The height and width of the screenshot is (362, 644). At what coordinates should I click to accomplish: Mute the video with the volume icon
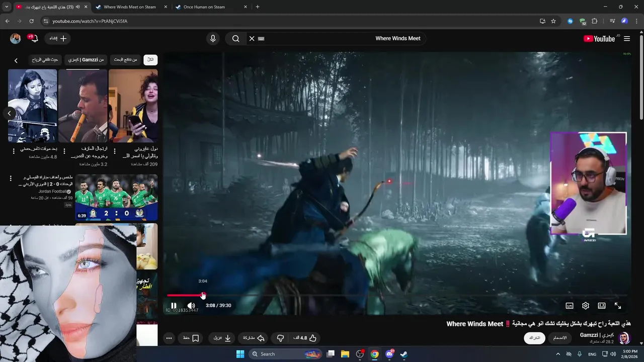(191, 306)
